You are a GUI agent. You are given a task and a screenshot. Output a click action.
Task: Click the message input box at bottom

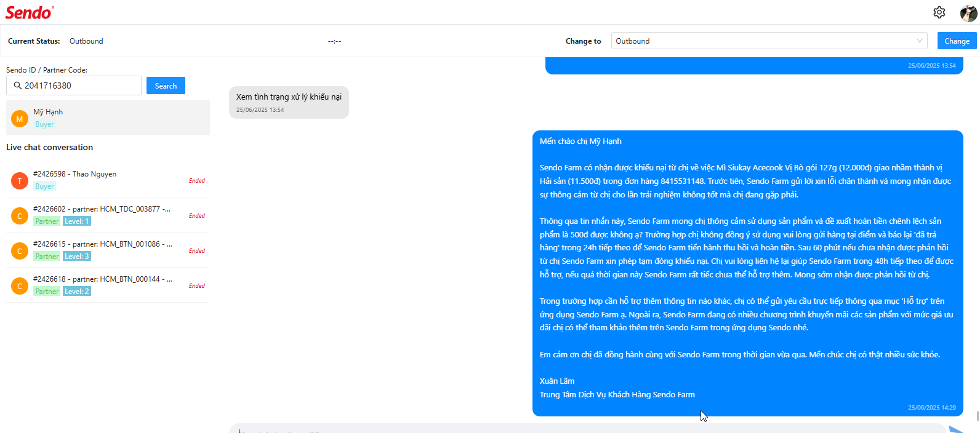pos(588,429)
